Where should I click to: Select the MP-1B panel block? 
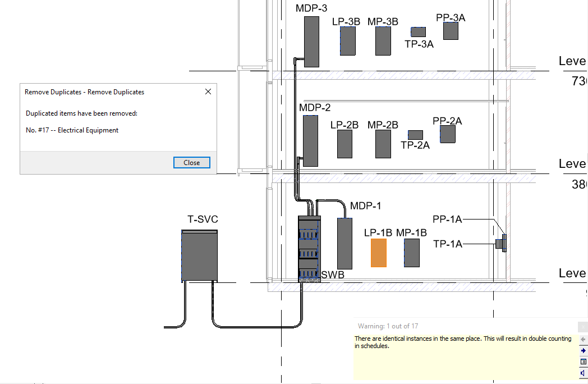(412, 253)
